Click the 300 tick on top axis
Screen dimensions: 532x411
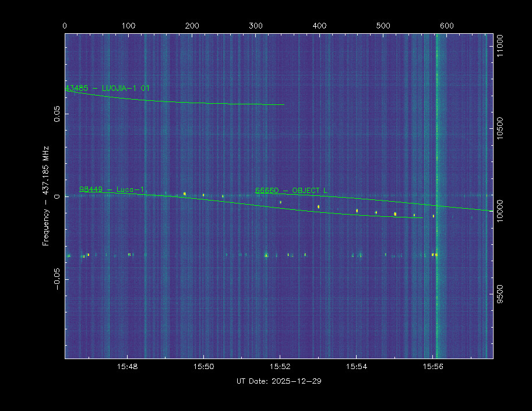tap(256, 26)
